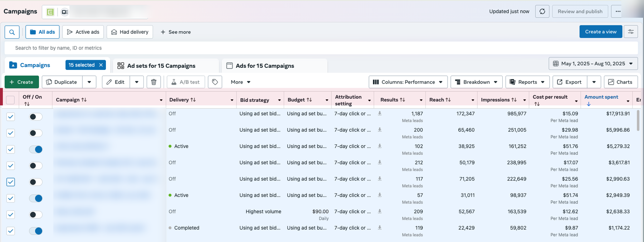Open Ads for 15 Campaigns tab

[274, 66]
